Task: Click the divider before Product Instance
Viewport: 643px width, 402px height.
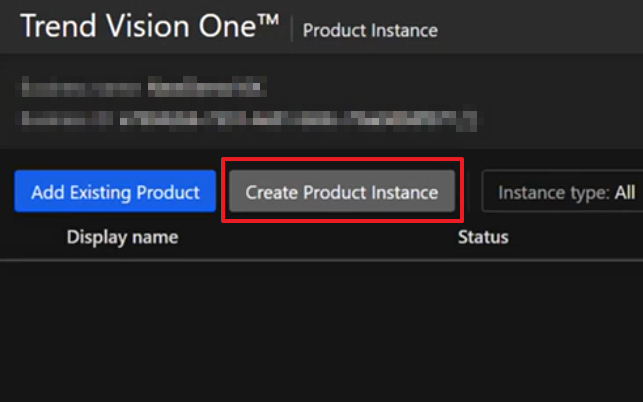Action: click(291, 30)
